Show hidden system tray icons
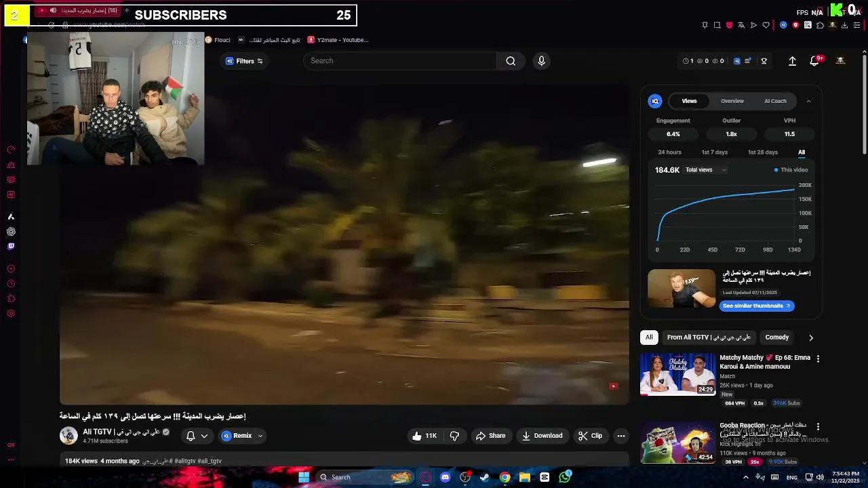The height and width of the screenshot is (488, 868). click(746, 477)
